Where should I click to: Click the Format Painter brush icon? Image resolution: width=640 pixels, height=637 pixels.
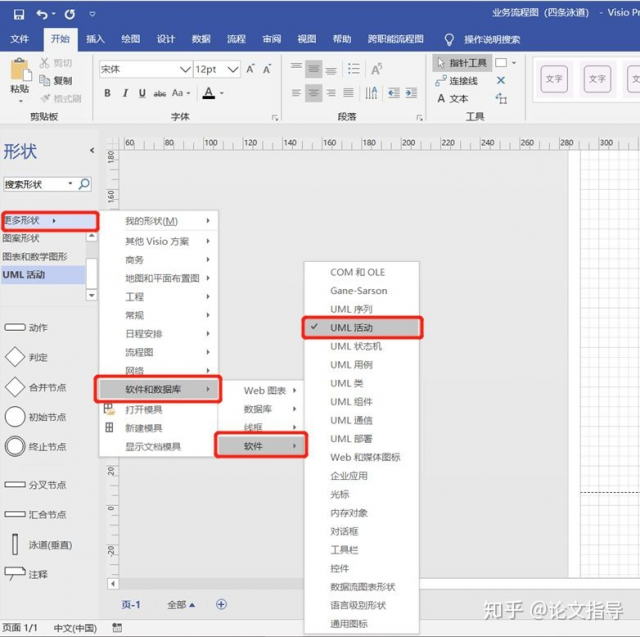point(45,98)
